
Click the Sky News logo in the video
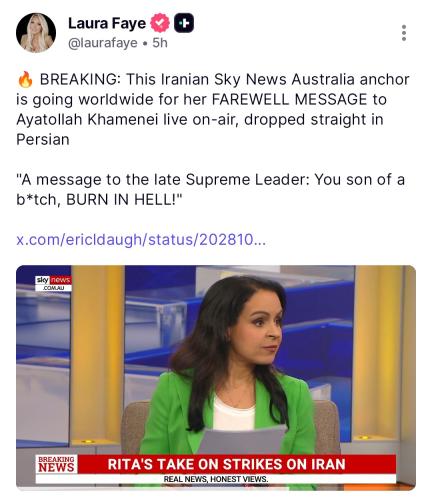coord(53,280)
